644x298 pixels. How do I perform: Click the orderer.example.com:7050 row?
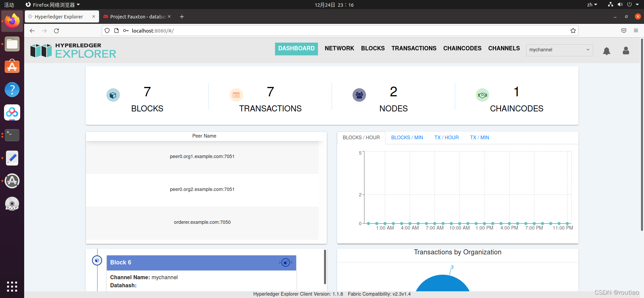click(202, 222)
